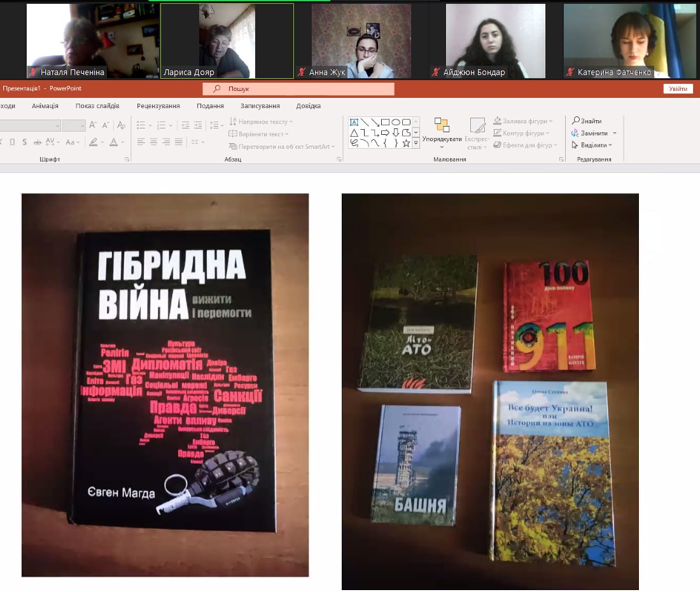Click Напрямок тексту text direction
700x592 pixels.
[x=261, y=121]
